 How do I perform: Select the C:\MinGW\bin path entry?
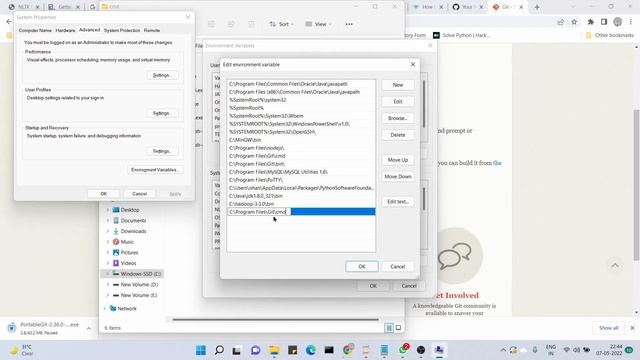[x=301, y=140]
